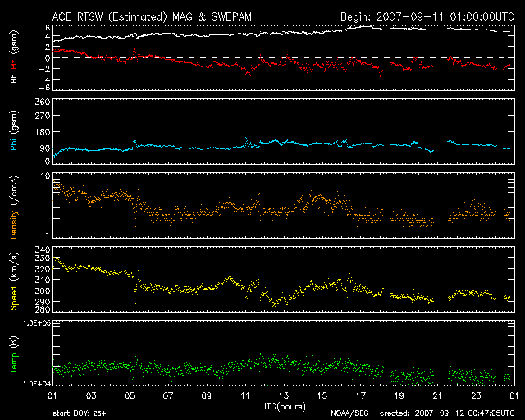This screenshot has width=525, height=420.
Task: Click the top "1.0E+" tick on the Temp panel
Action: tap(37, 323)
